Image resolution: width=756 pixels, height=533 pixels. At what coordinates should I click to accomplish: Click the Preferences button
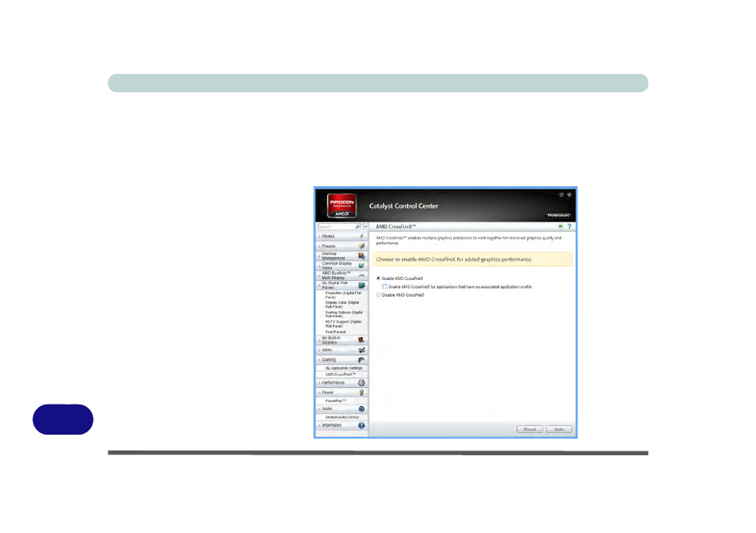559,216
